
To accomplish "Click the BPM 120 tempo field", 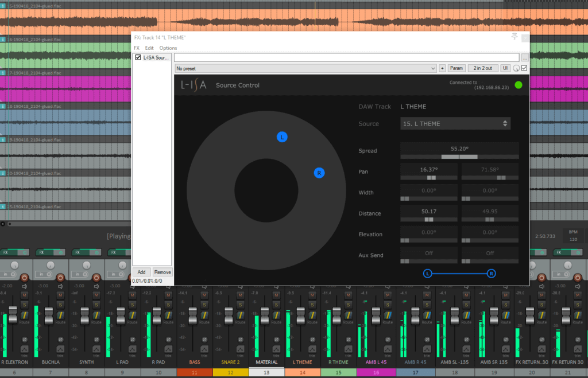I will [573, 236].
